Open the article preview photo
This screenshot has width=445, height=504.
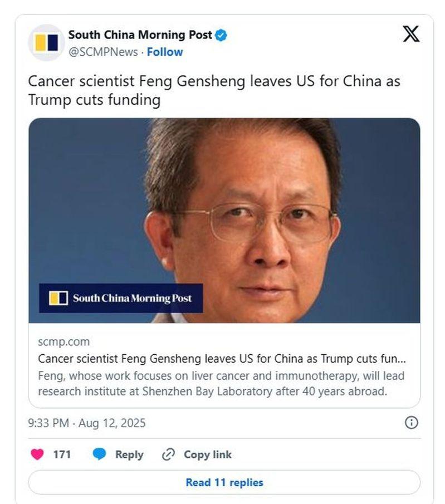click(x=224, y=221)
